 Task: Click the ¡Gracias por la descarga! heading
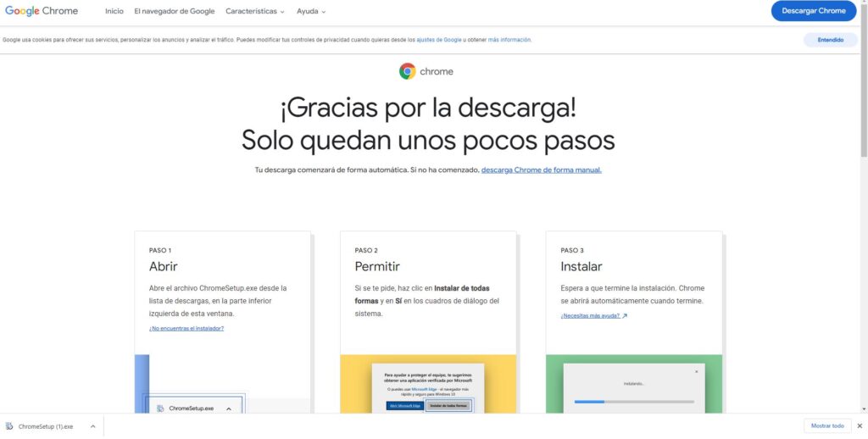pos(428,108)
